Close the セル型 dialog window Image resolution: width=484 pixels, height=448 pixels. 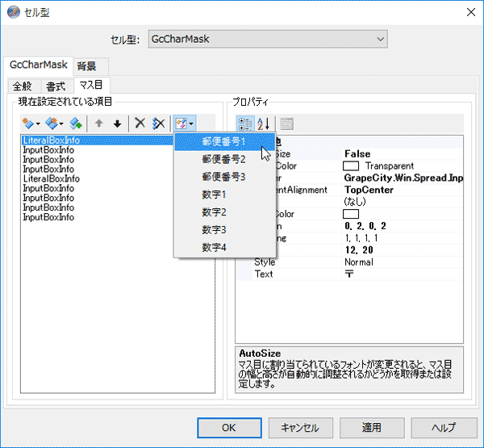pos(471,12)
